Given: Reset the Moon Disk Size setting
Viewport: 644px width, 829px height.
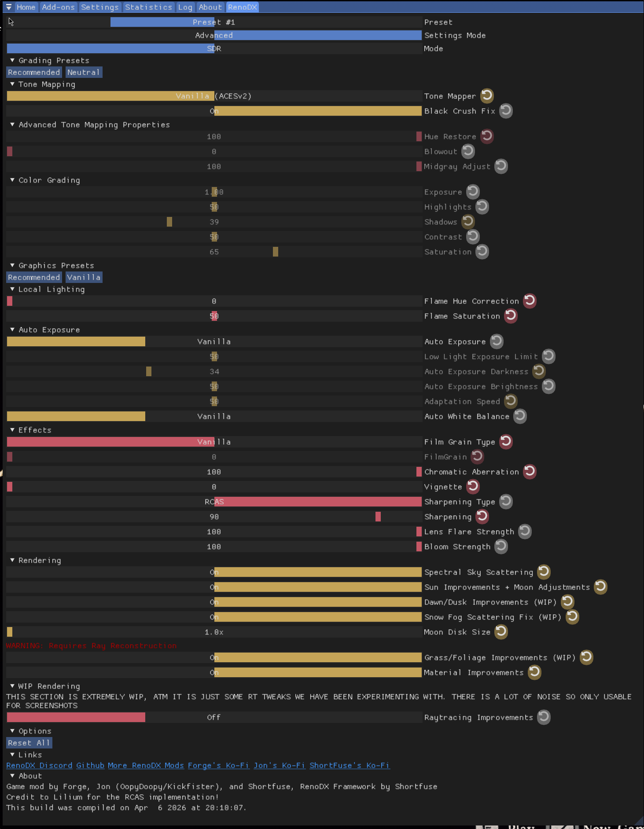Looking at the screenshot, I should [501, 631].
